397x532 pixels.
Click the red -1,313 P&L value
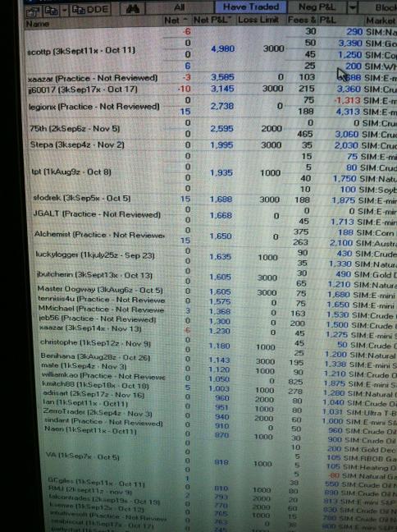point(347,101)
